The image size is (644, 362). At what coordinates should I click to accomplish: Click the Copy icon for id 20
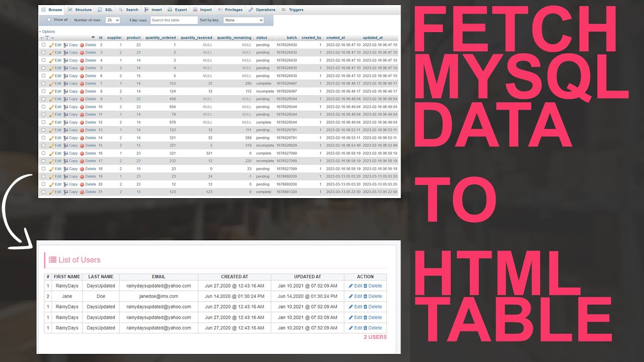66,184
